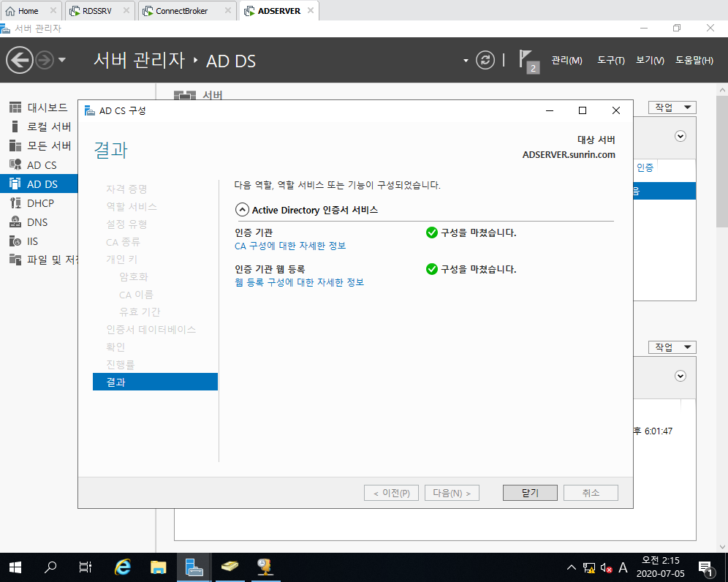This screenshot has width=728, height=582.
Task: Open the notifications flag icon
Action: (x=528, y=61)
